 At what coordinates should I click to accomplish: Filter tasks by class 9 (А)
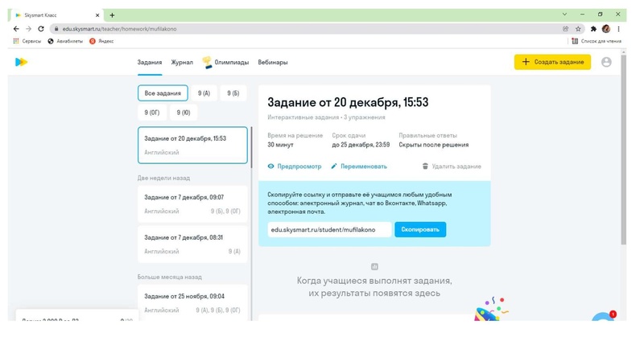click(x=204, y=93)
